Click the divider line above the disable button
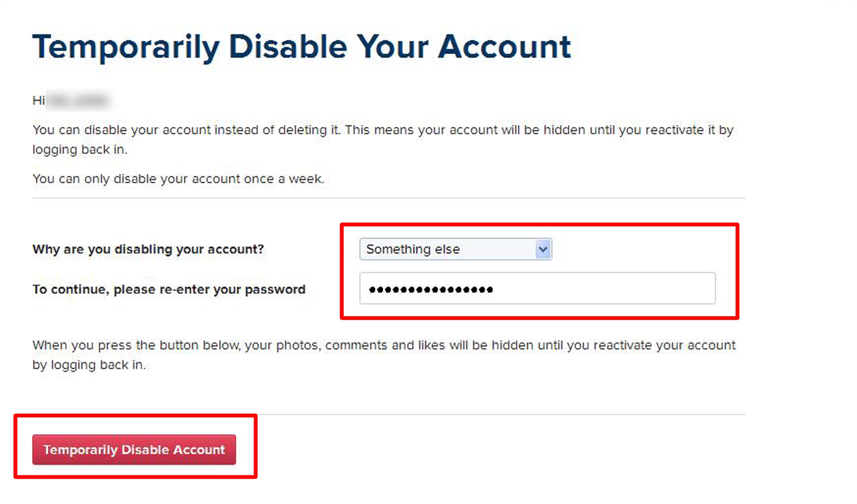Viewport: 857px width, 504px height. [471, 414]
